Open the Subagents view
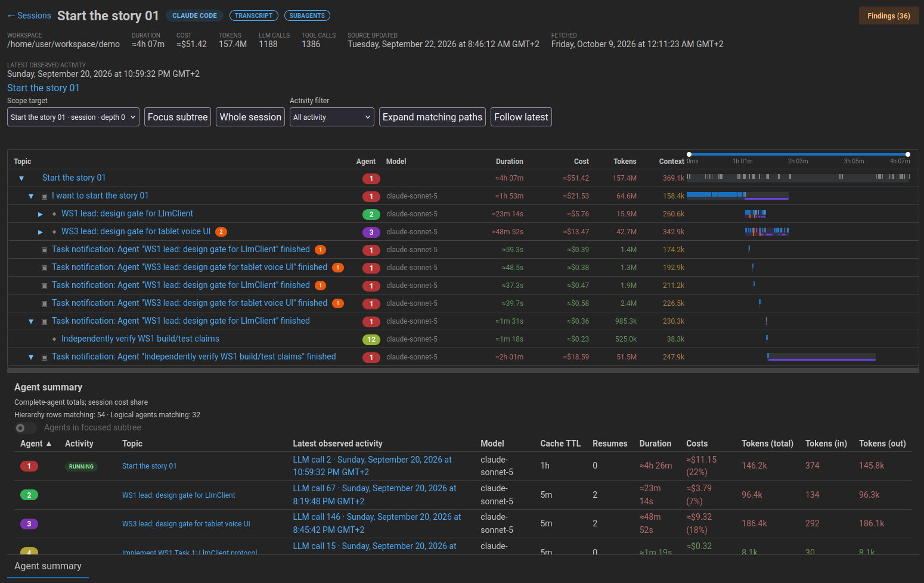 coord(307,15)
